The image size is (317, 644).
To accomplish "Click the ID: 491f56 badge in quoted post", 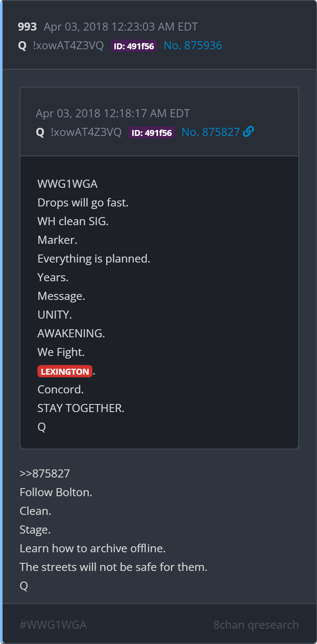I will coord(152,133).
